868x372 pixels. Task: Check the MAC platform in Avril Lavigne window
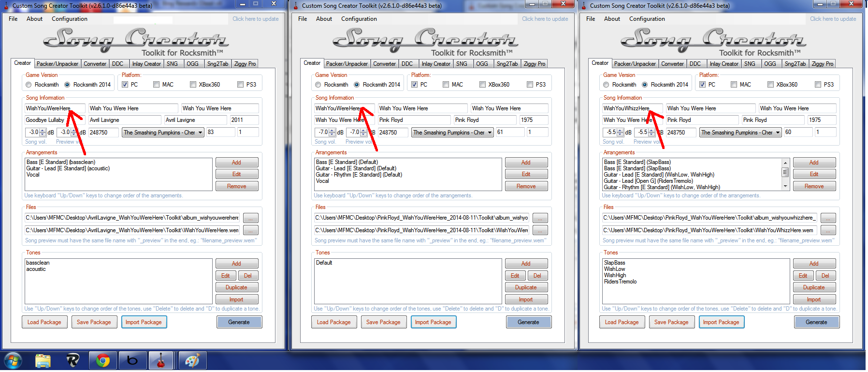tap(156, 85)
